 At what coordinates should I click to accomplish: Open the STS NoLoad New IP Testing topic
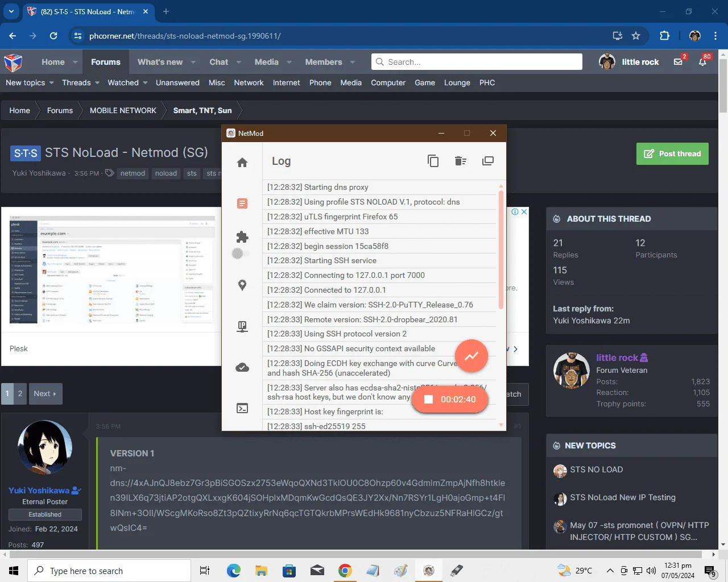(623, 497)
